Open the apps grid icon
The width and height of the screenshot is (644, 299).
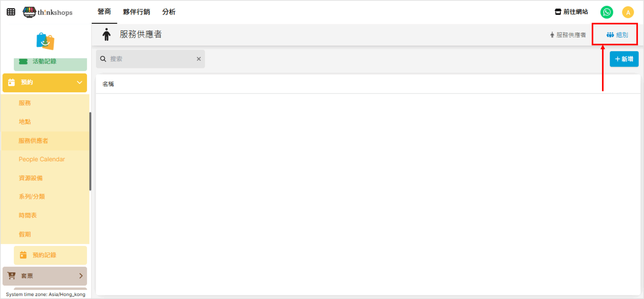tap(11, 12)
